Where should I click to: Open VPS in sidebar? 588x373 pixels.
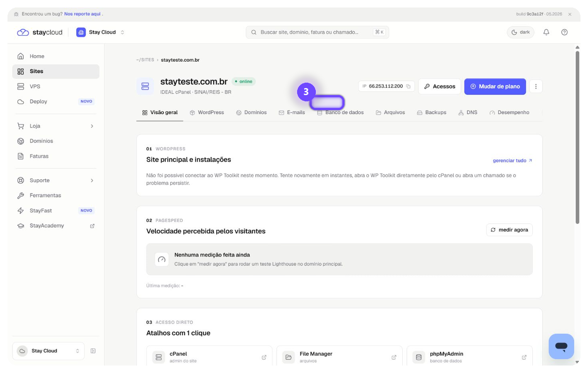coord(56,86)
